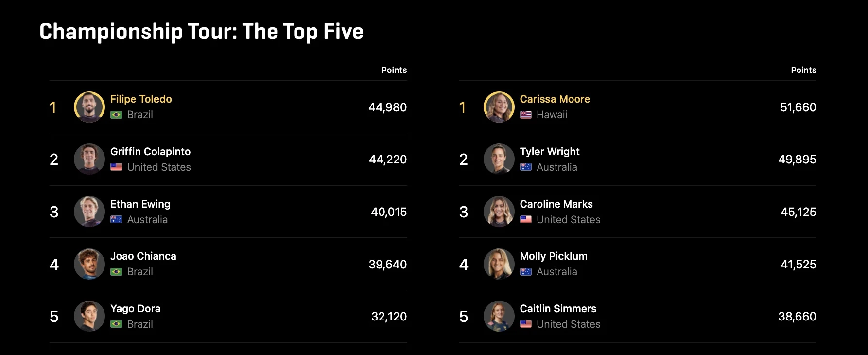Click Griffin Colapinto's avatar
868x355 pixels.
[x=89, y=159]
